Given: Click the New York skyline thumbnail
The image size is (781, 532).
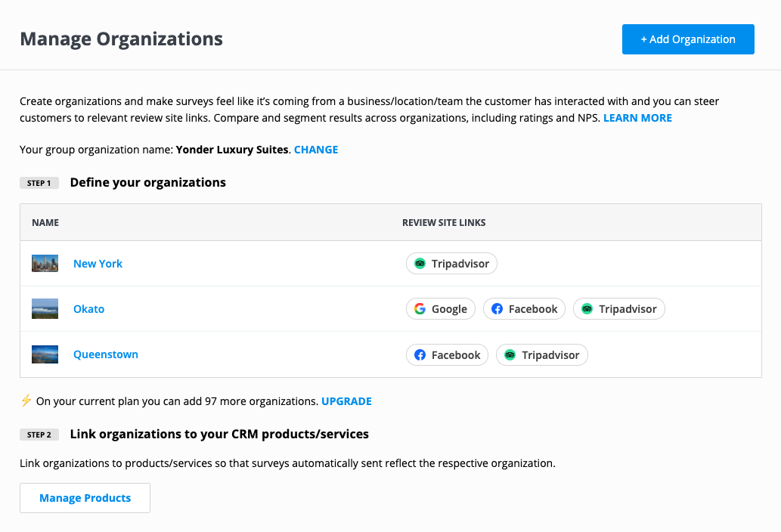Looking at the screenshot, I should point(45,263).
